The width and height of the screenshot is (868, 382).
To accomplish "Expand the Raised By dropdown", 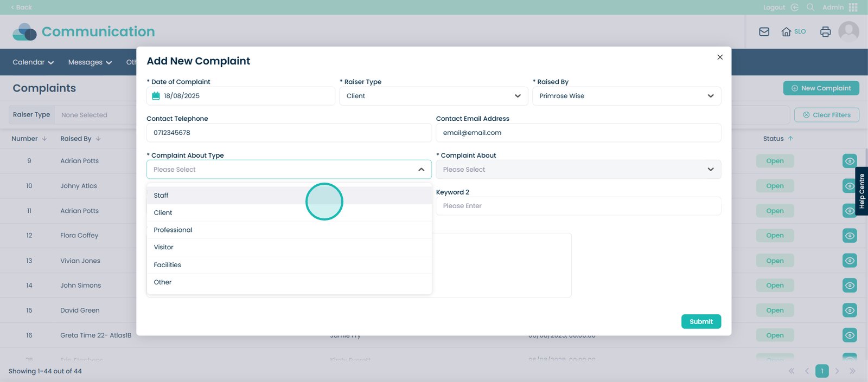I will pyautogui.click(x=626, y=96).
